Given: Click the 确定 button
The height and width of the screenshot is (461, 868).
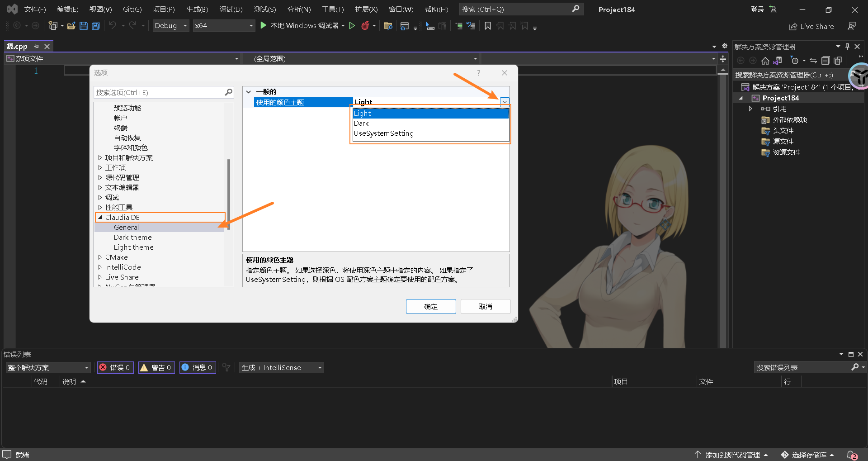Looking at the screenshot, I should [x=431, y=306].
